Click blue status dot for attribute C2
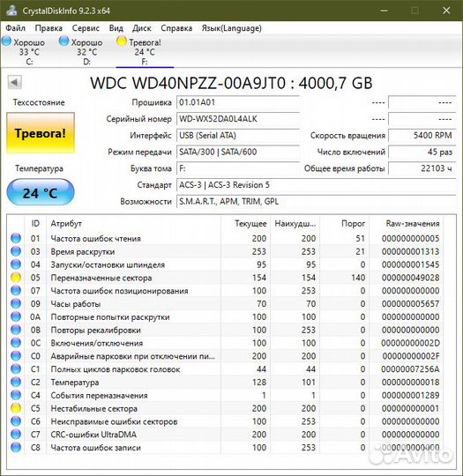The height and width of the screenshot is (476, 463). [x=16, y=382]
